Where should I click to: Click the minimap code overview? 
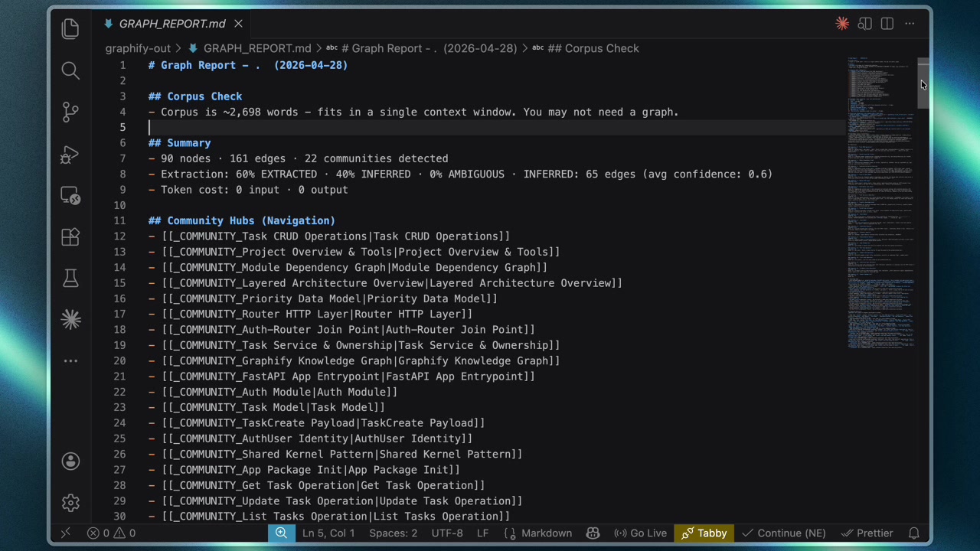coord(880,203)
